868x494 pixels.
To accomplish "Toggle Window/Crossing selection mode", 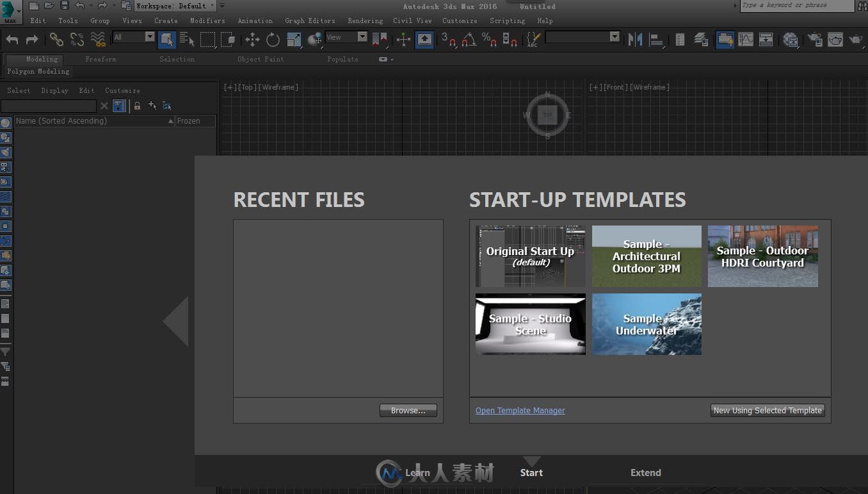I will click(228, 40).
